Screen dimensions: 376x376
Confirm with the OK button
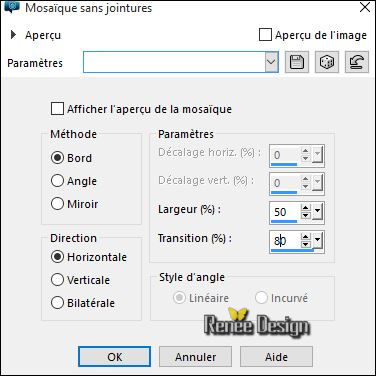point(114,357)
